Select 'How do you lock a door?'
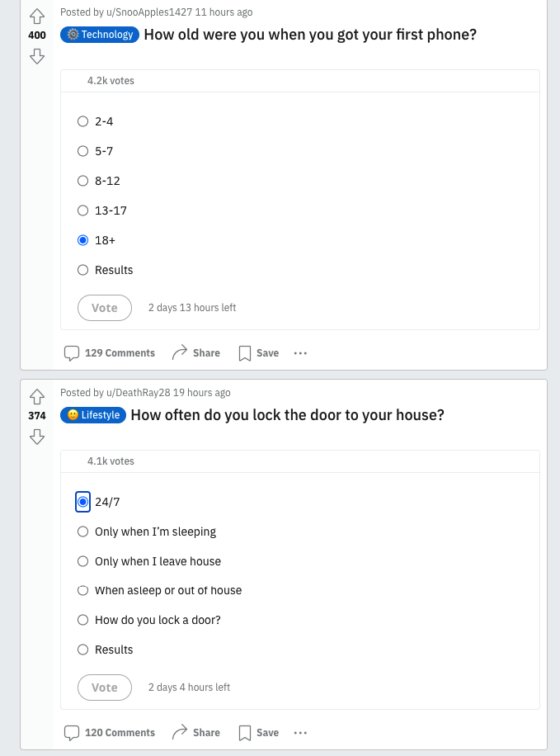This screenshot has height=756, width=560. [x=82, y=620]
